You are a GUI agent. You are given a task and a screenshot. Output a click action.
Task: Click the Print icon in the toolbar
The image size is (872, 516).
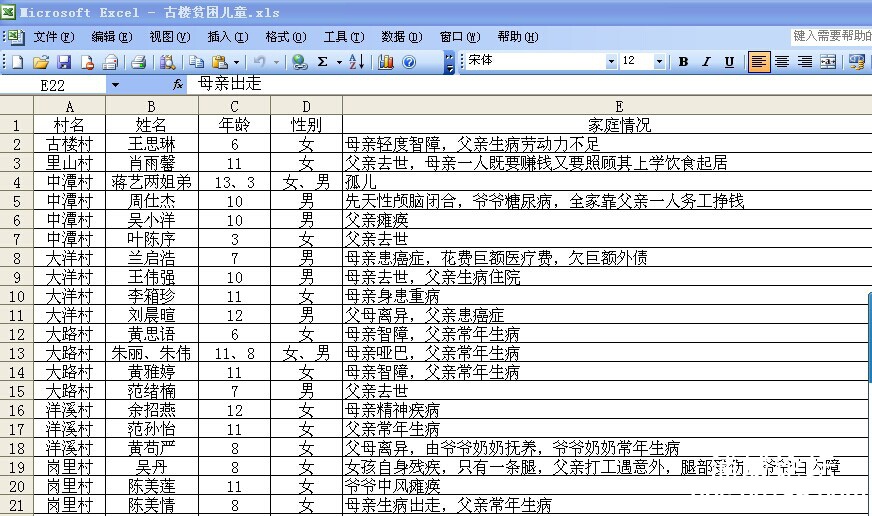pos(139,62)
